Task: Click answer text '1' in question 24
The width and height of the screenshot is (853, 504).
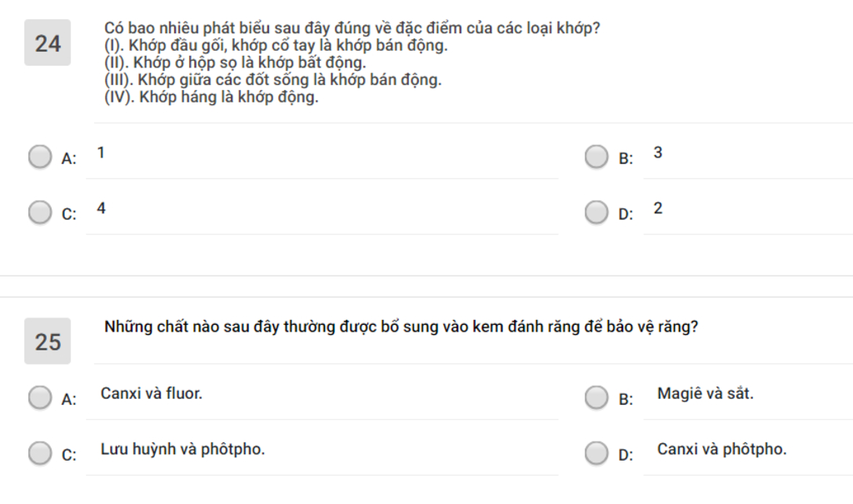Action: click(x=101, y=153)
